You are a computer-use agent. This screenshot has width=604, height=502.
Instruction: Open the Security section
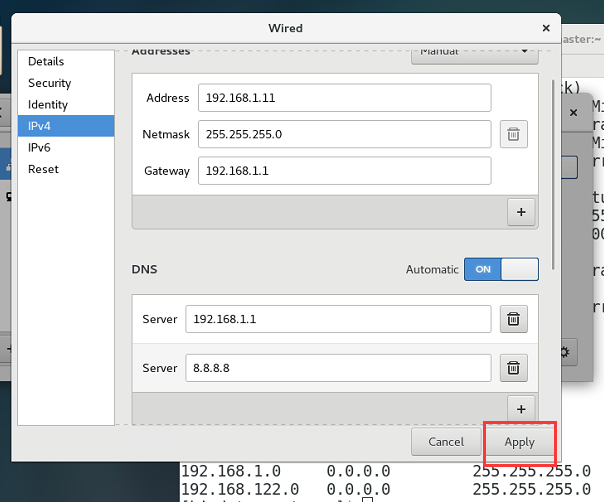point(66,83)
